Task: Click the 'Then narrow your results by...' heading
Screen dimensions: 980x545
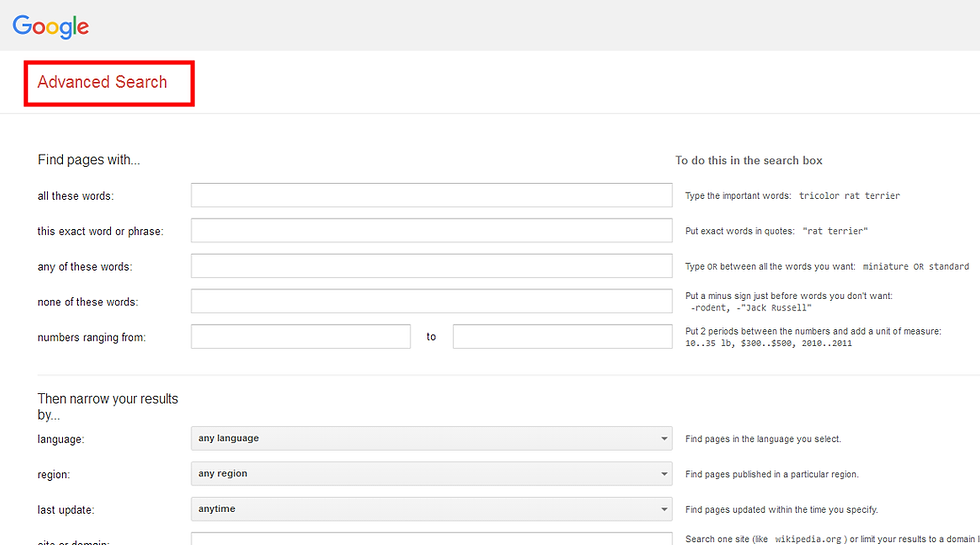Action: coord(108,407)
